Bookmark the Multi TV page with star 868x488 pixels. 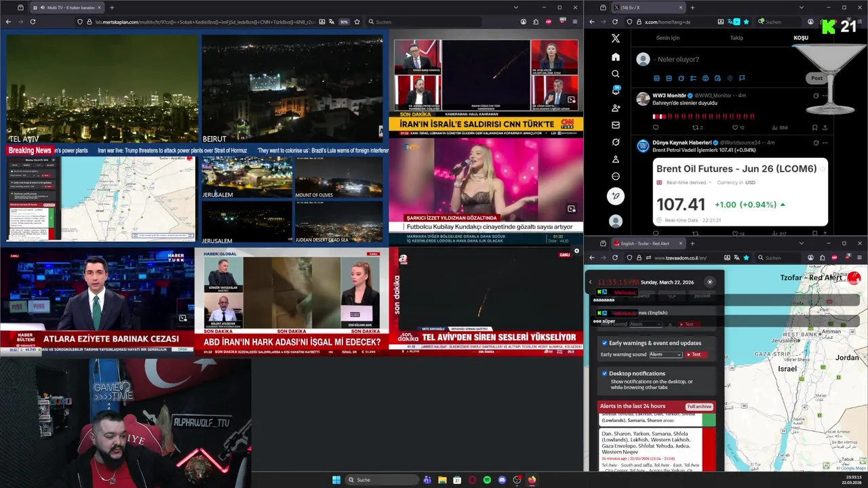pos(357,22)
